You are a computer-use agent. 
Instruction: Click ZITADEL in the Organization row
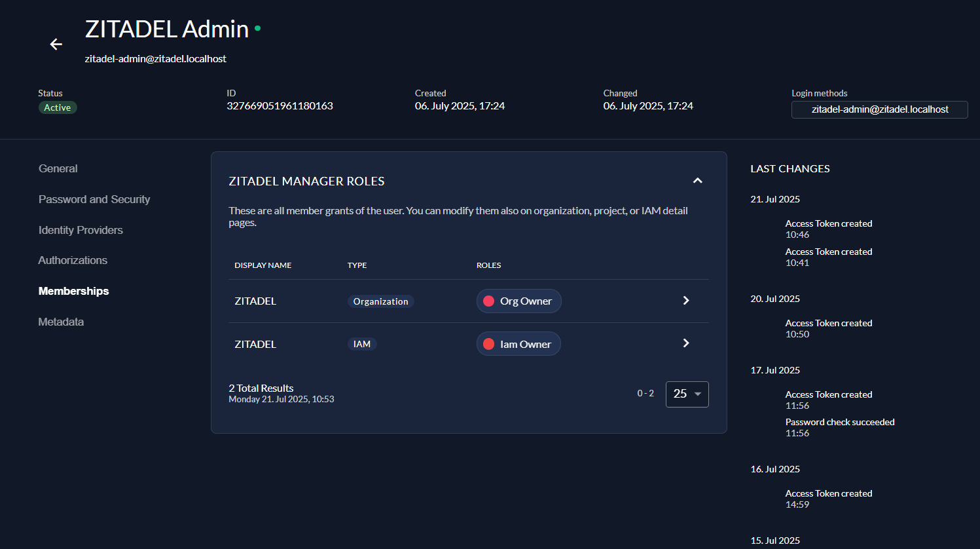point(255,301)
